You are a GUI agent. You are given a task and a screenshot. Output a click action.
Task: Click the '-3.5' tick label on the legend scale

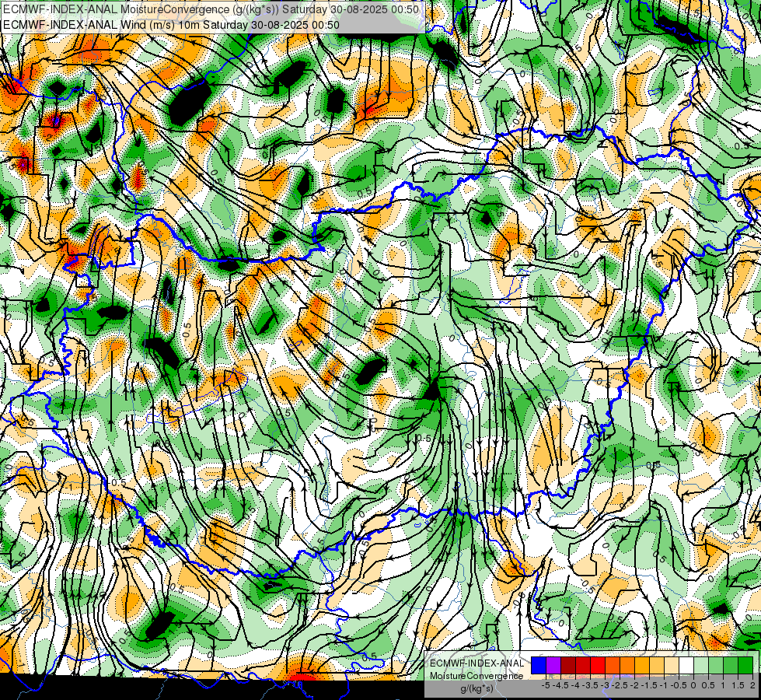[x=590, y=685]
